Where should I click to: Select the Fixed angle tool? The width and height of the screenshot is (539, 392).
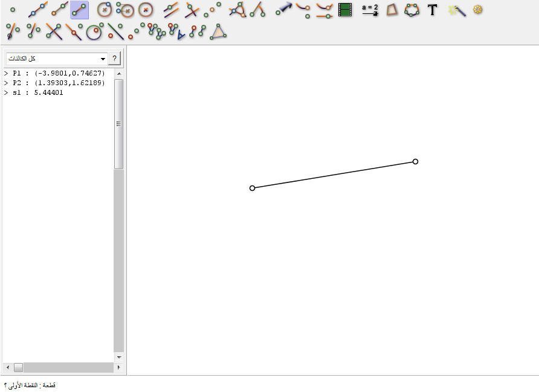pyautogui.click(x=258, y=10)
